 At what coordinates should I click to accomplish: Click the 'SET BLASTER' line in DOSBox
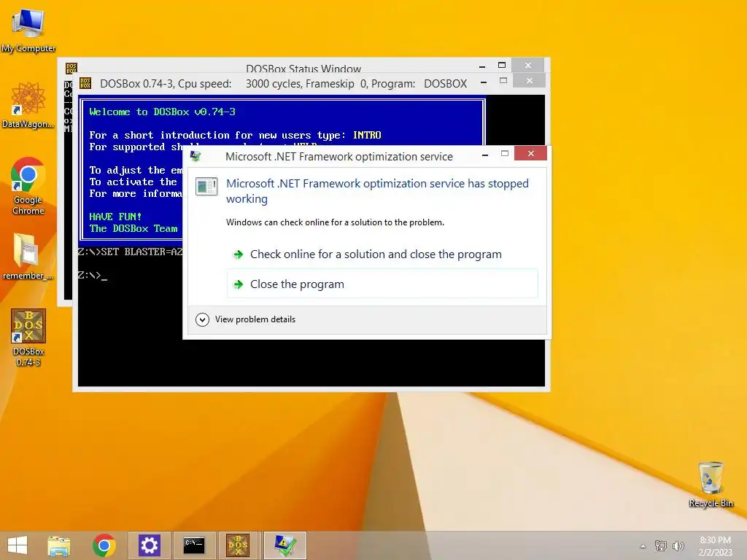pos(131,252)
